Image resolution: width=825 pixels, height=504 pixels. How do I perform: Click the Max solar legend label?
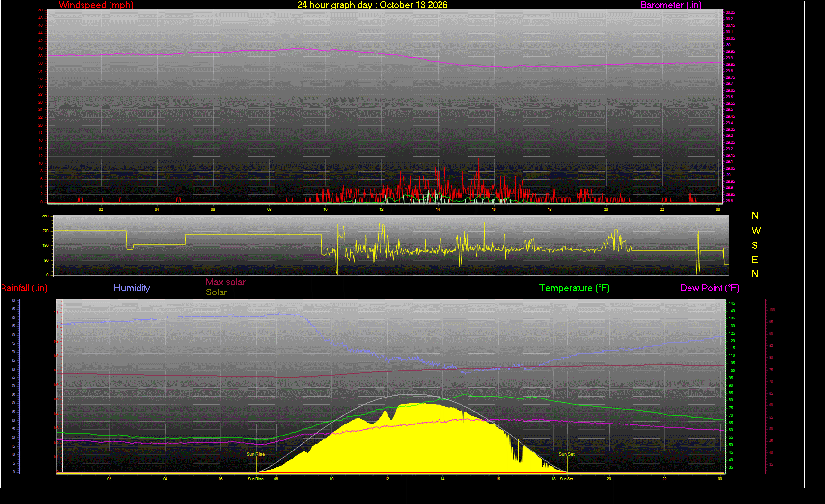[x=225, y=282]
